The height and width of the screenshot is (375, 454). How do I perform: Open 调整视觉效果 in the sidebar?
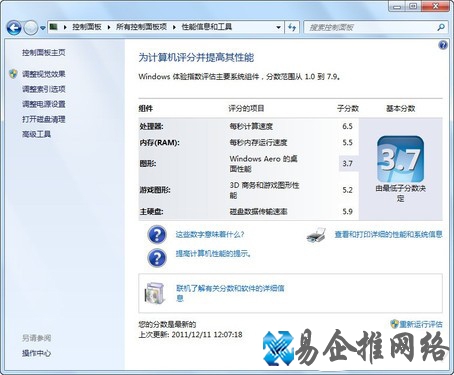(44, 74)
